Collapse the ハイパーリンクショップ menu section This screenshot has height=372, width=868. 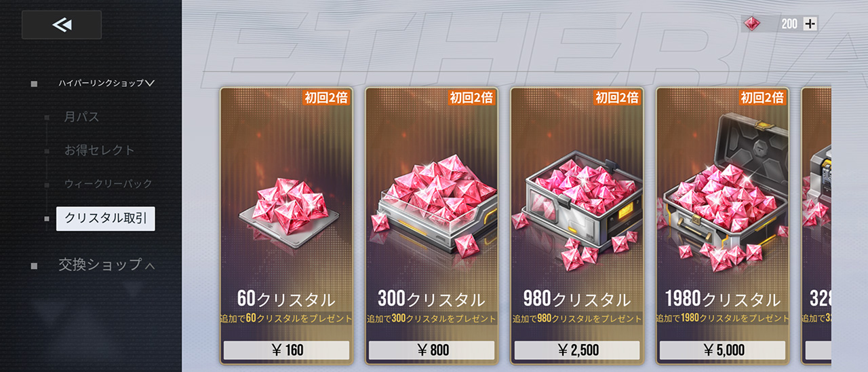(106, 83)
